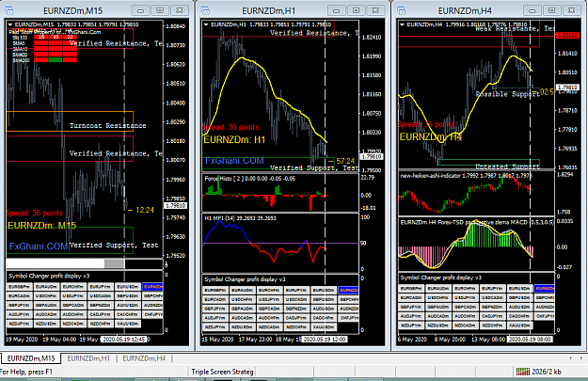Click the 2026/2 kb traffic indicator
The height and width of the screenshot is (381, 588).
point(547,372)
